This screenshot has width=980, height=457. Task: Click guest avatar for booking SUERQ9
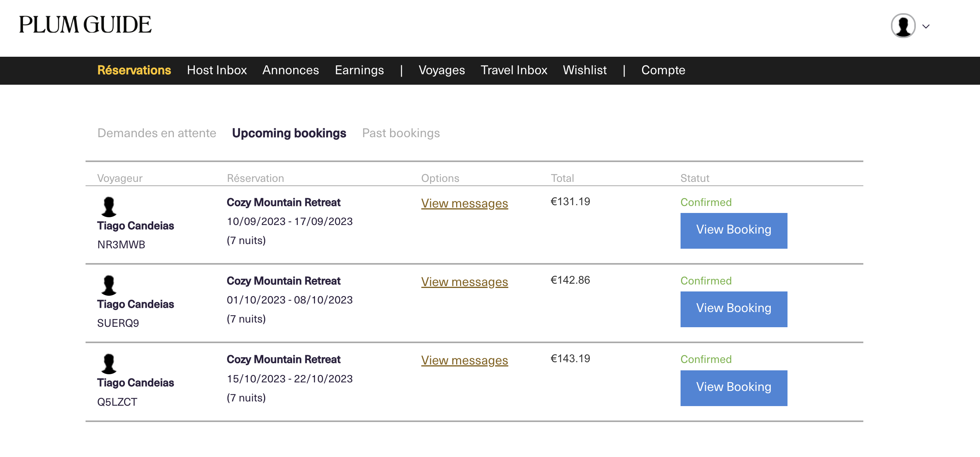tap(108, 285)
